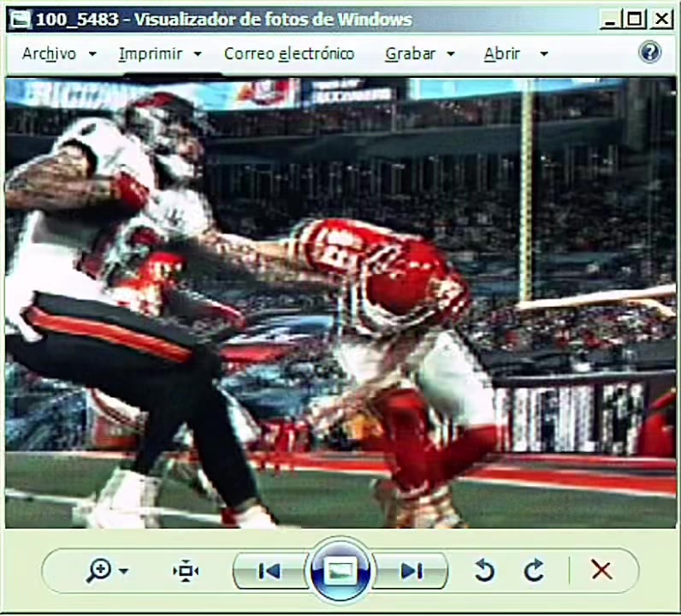681x616 pixels.
Task: Open the Imprimir menu
Action: [x=151, y=54]
